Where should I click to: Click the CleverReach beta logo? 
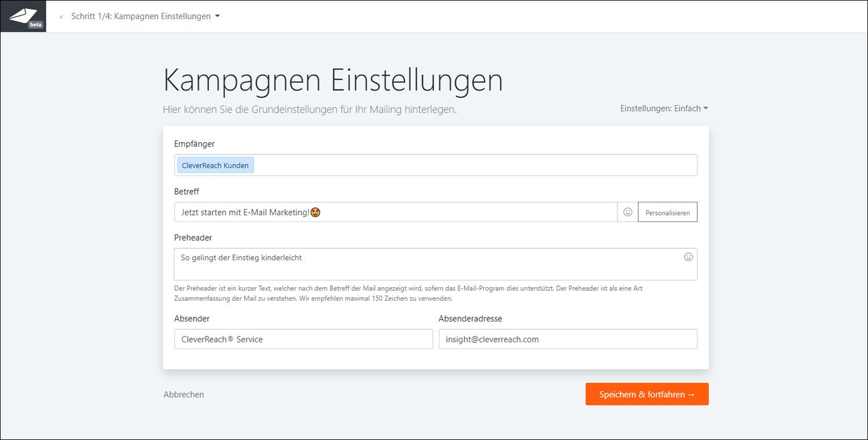(x=23, y=16)
